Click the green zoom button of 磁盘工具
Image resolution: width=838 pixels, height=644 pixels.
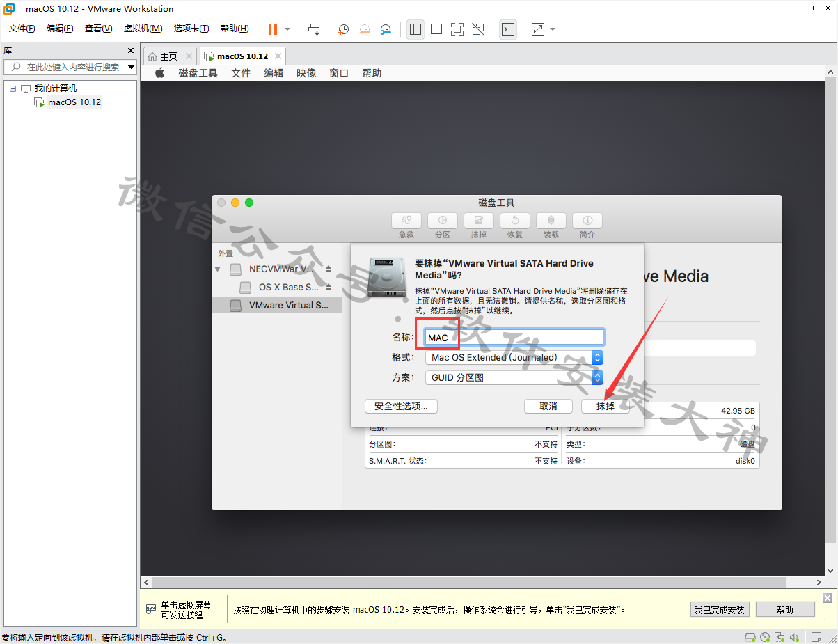click(x=249, y=203)
